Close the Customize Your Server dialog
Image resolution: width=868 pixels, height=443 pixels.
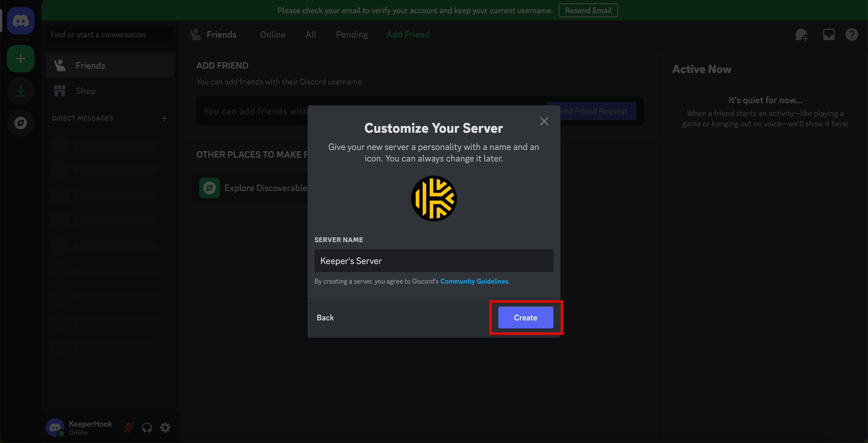(x=544, y=121)
